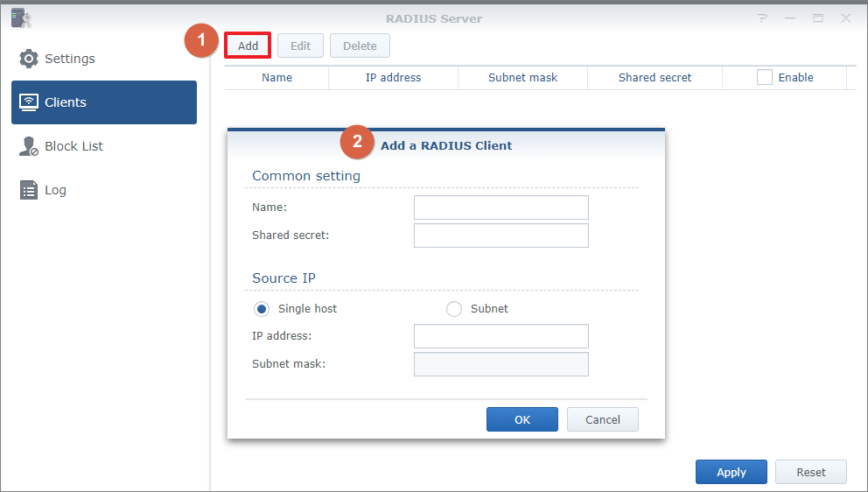The height and width of the screenshot is (492, 868).
Task: Minimize the RADIUS Server window
Action: point(790,18)
